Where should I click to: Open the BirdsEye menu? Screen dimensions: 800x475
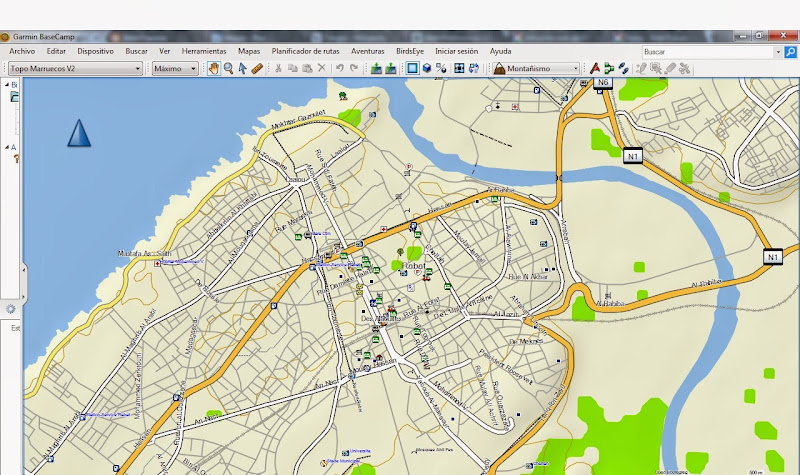click(x=410, y=51)
